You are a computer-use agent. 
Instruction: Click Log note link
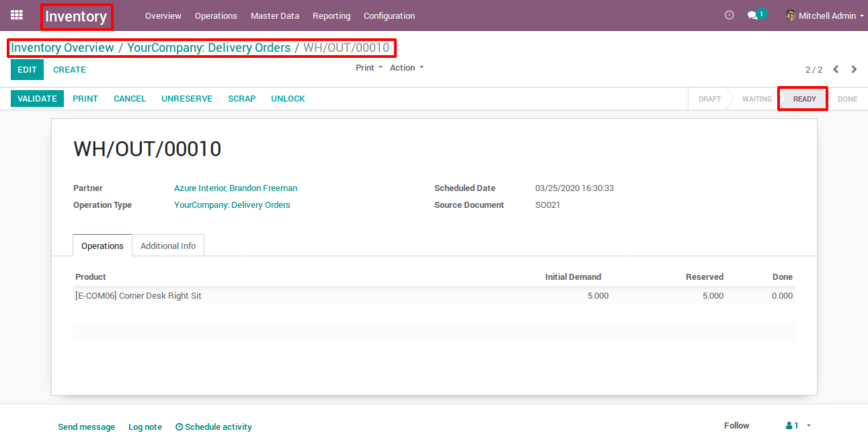tap(145, 427)
